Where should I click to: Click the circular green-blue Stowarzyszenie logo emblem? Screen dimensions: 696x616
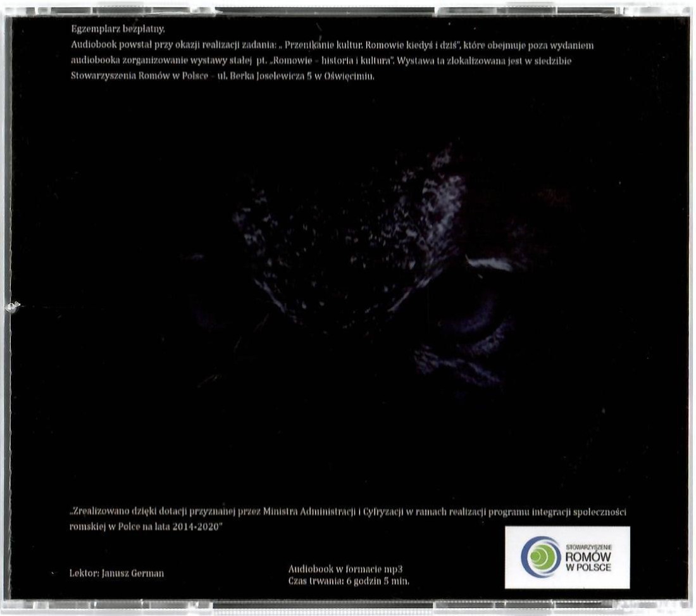[x=537, y=556]
